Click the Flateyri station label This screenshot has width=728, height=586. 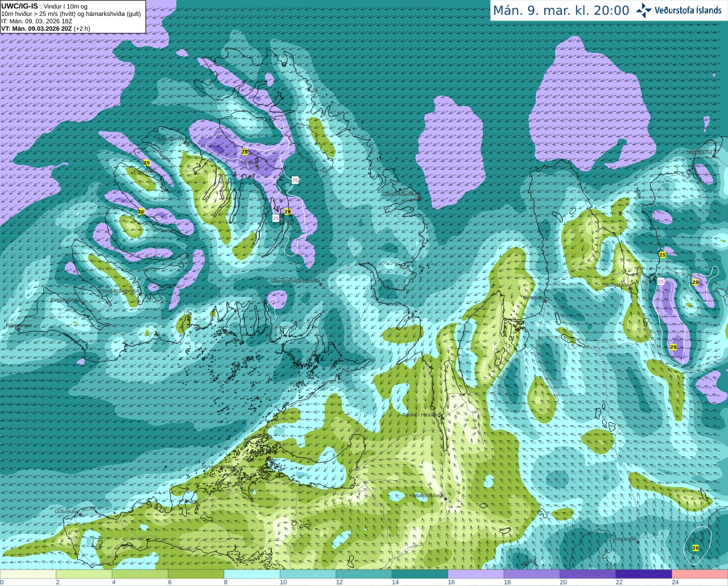[x=143, y=171]
